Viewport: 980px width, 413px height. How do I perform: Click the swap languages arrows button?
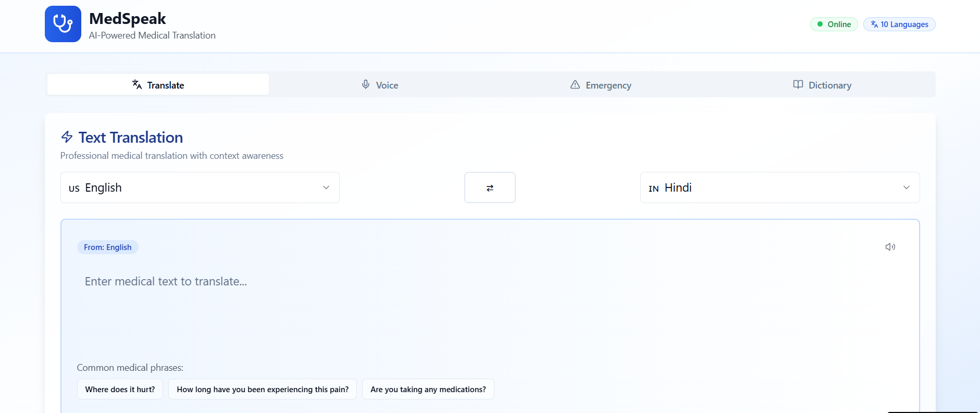click(x=490, y=187)
